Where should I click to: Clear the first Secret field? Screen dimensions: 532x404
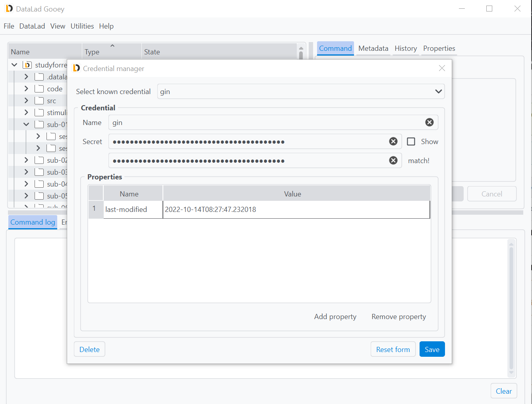point(393,142)
